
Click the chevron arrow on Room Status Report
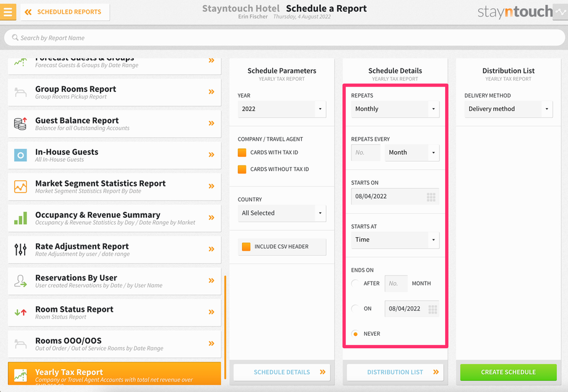[x=212, y=312]
